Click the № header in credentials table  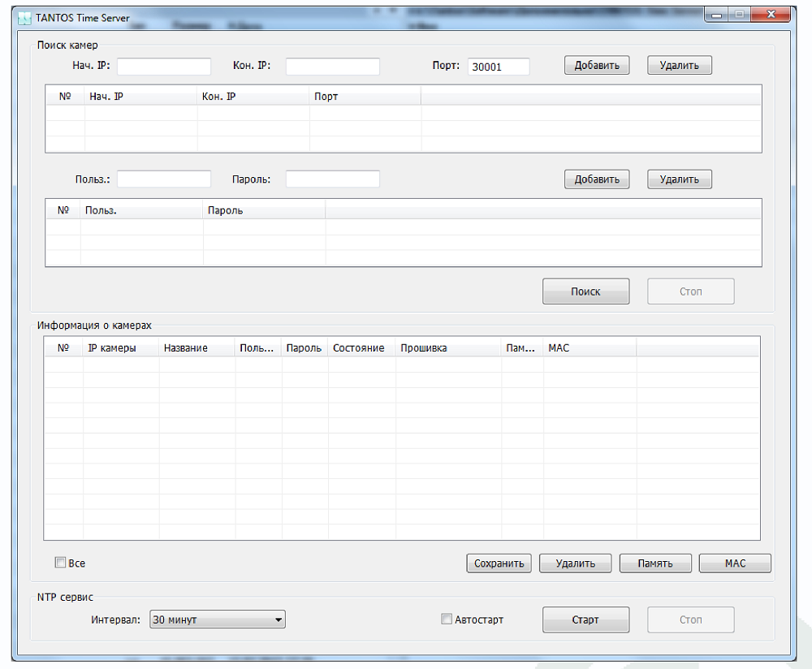pyautogui.click(x=63, y=210)
